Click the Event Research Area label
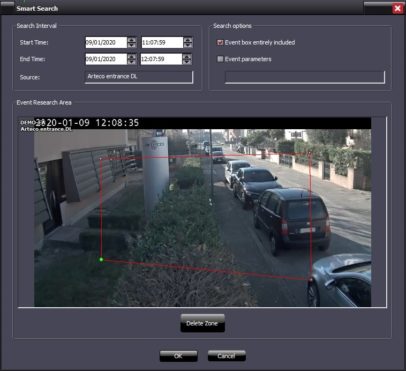Screen dimensions: 406x371 pos(44,103)
